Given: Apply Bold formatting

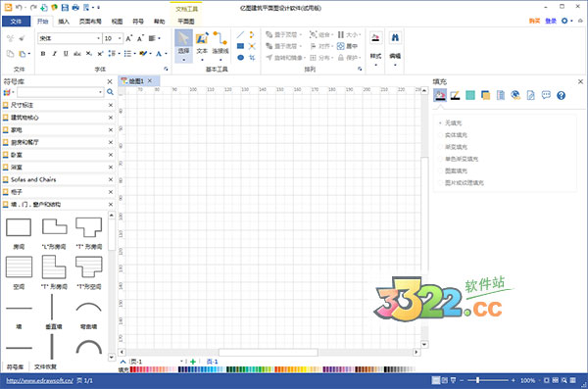Looking at the screenshot, I should pos(43,54).
